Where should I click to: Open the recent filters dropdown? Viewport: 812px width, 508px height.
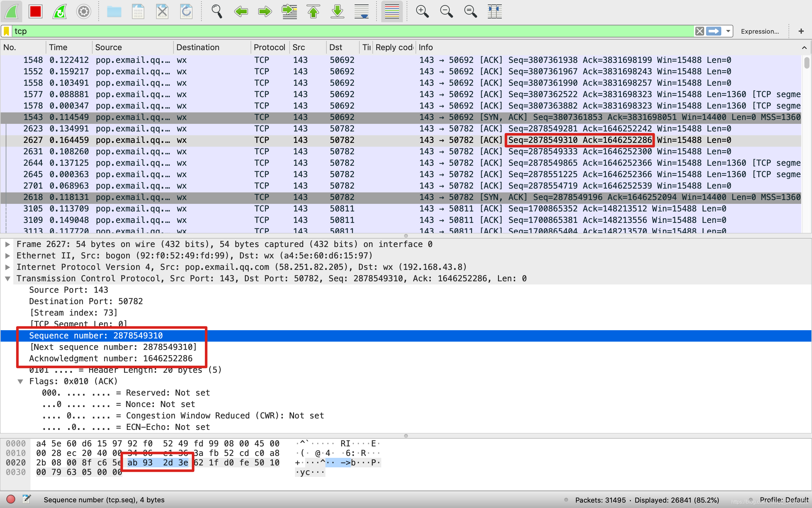tap(728, 31)
